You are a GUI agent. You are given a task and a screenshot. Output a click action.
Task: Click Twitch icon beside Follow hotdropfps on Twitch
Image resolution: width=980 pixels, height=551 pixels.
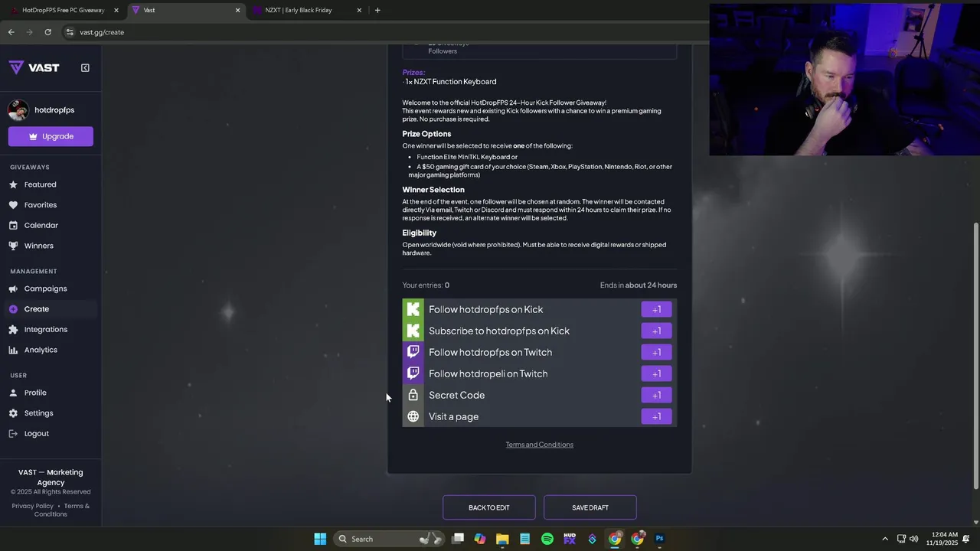[413, 352]
